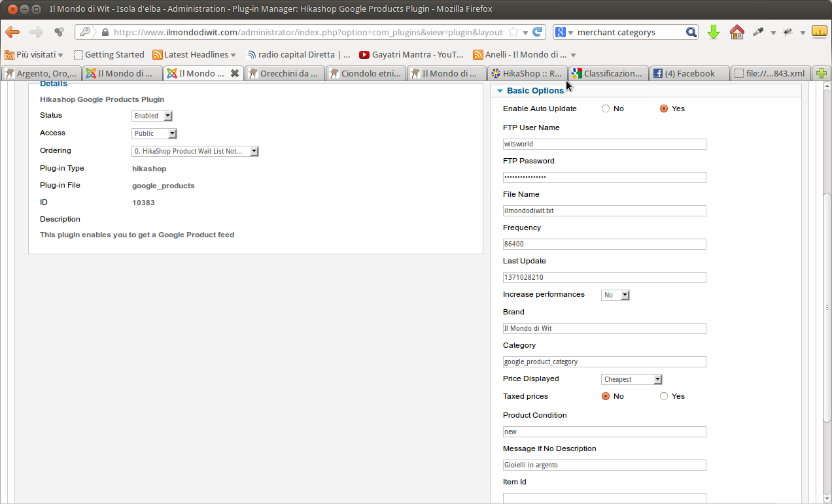Open the search engine selector arrow
This screenshot has height=504, width=832.
[x=571, y=33]
